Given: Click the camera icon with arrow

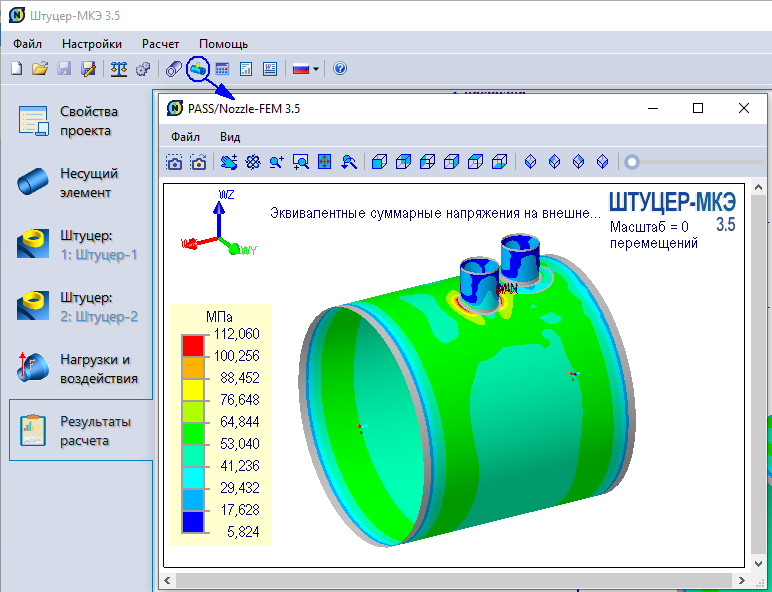Looking at the screenshot, I should (198, 162).
